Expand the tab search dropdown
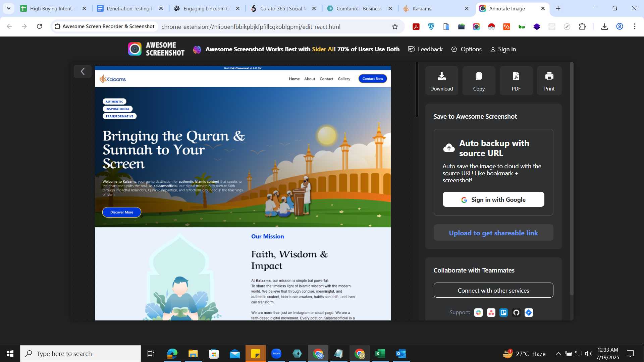 9,9
